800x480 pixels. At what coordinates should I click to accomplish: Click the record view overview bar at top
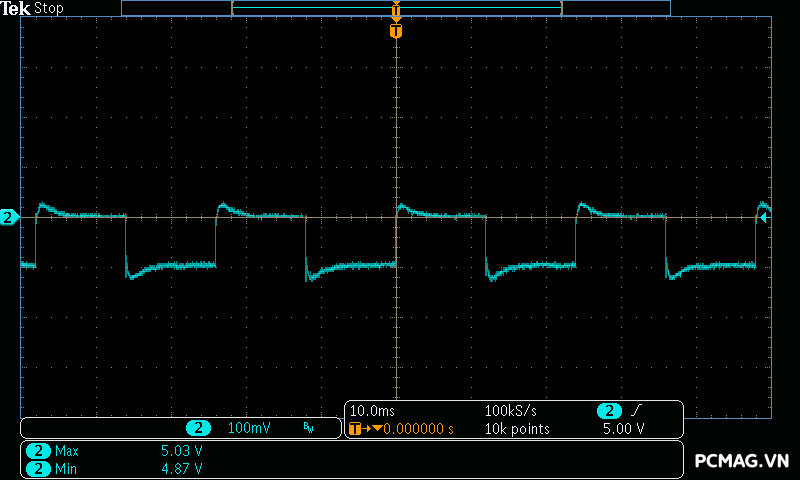click(x=396, y=7)
